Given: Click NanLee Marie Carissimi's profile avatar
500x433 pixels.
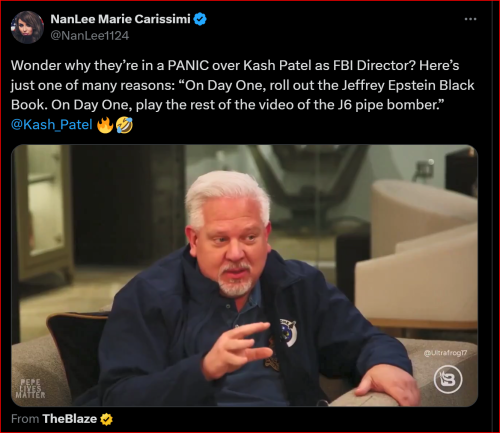Looking at the screenshot, I should point(27,27).
